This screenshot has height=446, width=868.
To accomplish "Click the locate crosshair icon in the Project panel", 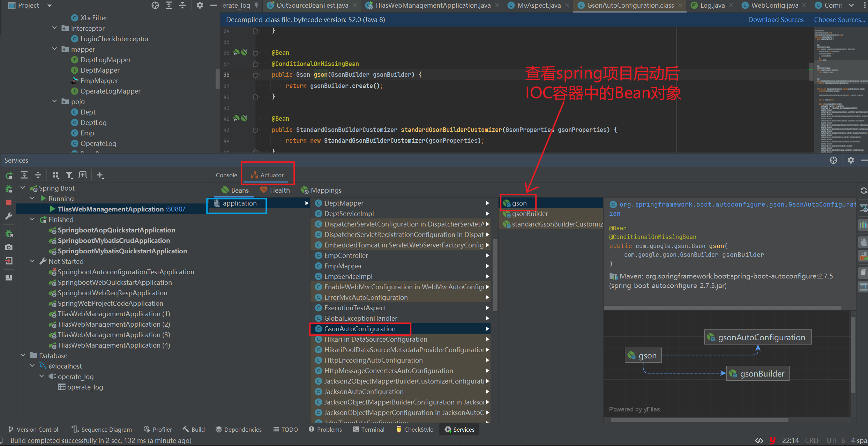I will [x=155, y=5].
